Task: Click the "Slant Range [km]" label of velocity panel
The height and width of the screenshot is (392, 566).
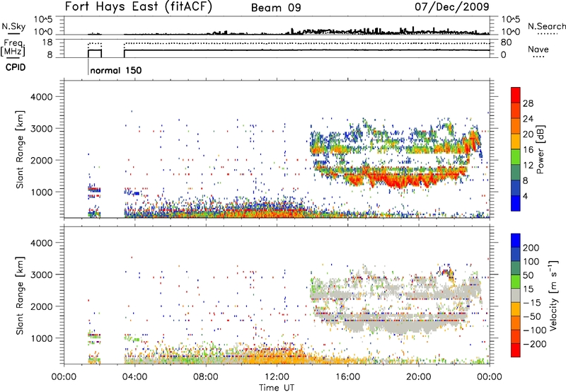Action: pyautogui.click(x=20, y=296)
